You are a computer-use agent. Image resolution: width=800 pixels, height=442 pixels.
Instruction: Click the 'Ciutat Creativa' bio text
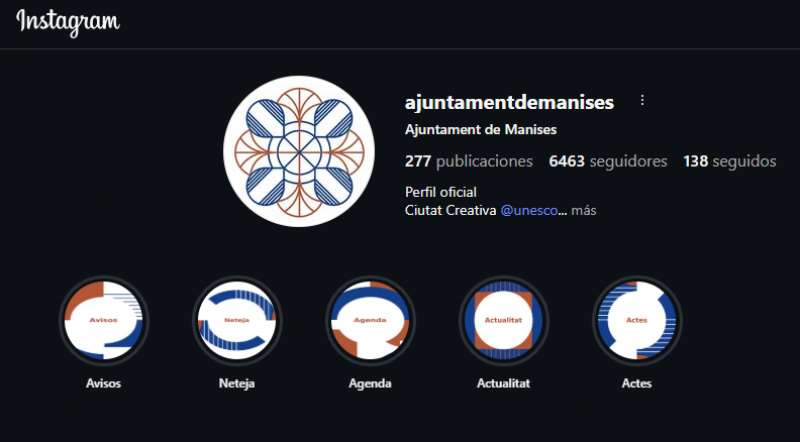click(451, 210)
